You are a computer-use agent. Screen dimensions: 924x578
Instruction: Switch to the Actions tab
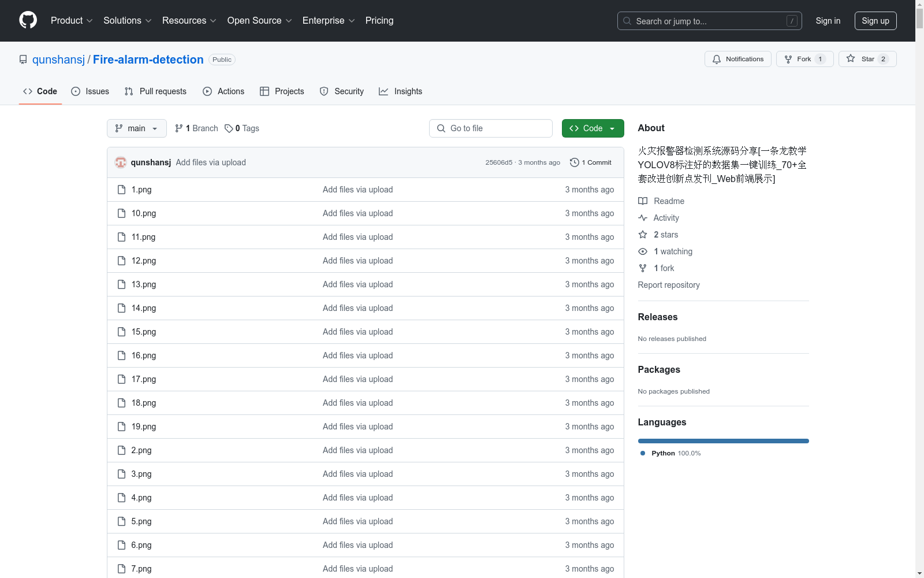(x=223, y=91)
